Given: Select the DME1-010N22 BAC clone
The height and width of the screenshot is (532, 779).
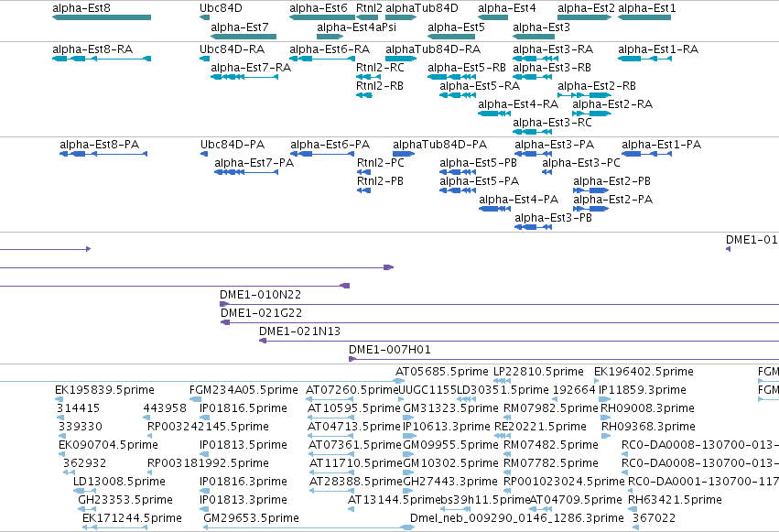Looking at the screenshot, I should click(499, 304).
